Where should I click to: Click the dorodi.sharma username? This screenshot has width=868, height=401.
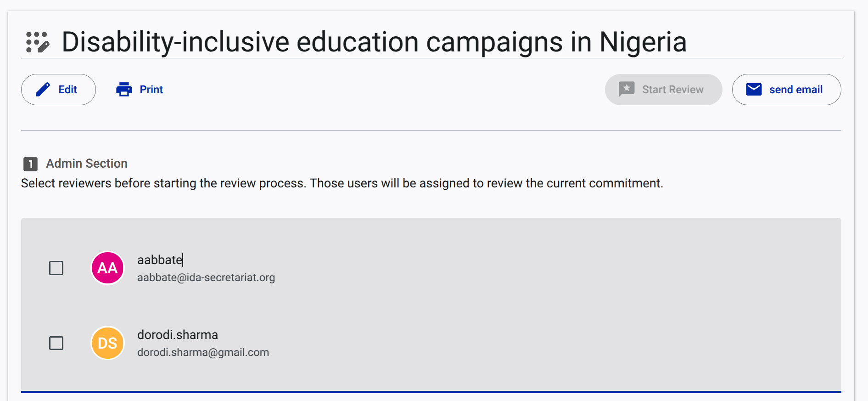tap(178, 335)
